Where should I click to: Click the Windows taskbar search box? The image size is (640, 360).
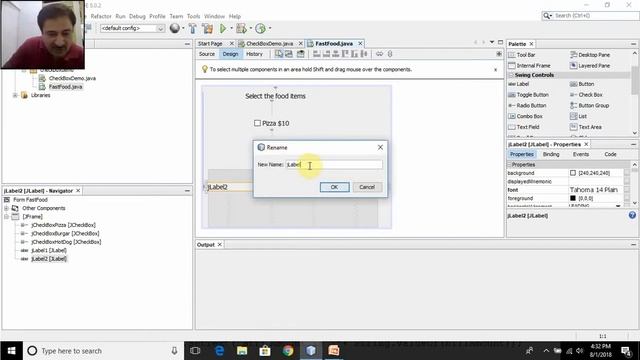tap(102, 351)
